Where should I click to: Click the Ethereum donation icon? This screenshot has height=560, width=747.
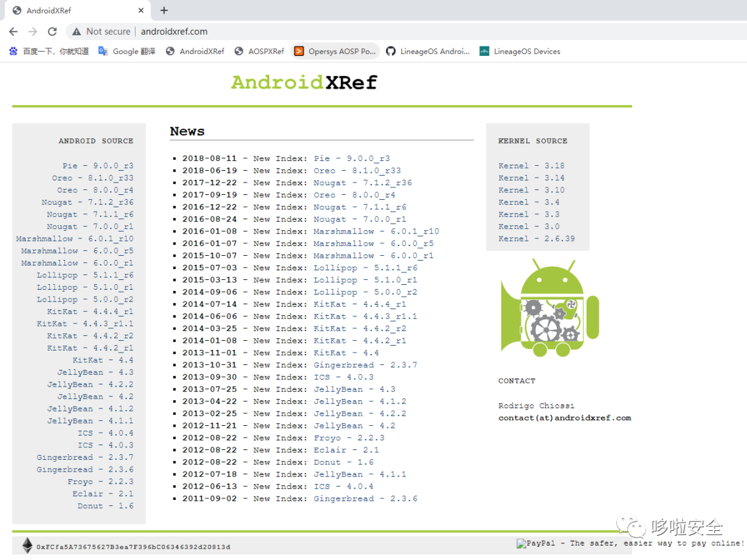click(27, 545)
